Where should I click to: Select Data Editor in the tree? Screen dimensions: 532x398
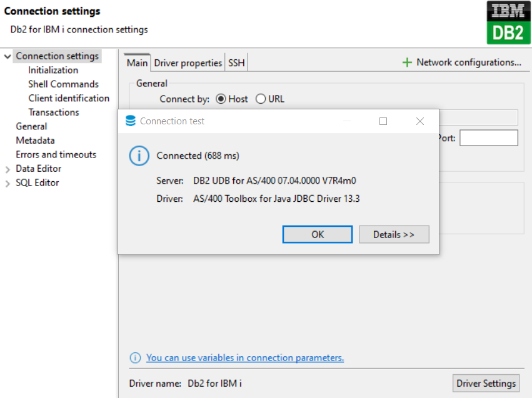(x=38, y=169)
